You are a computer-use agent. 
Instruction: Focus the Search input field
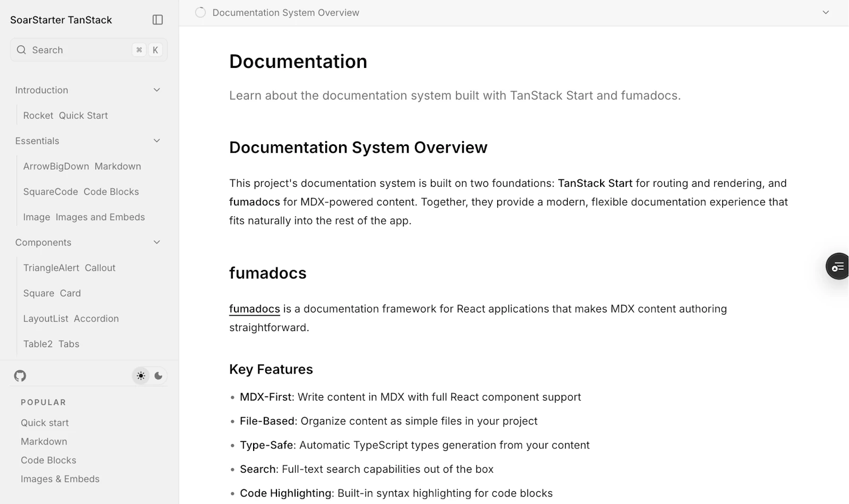(x=89, y=50)
